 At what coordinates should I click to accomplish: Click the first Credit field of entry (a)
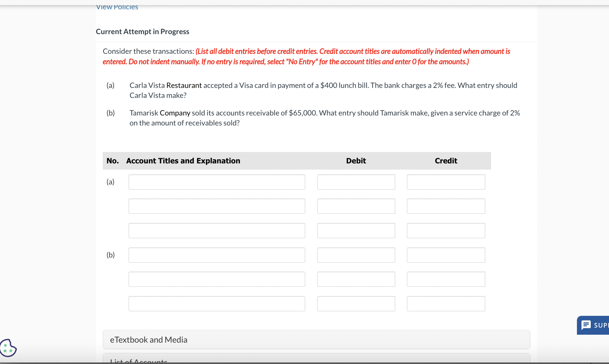coord(446,182)
